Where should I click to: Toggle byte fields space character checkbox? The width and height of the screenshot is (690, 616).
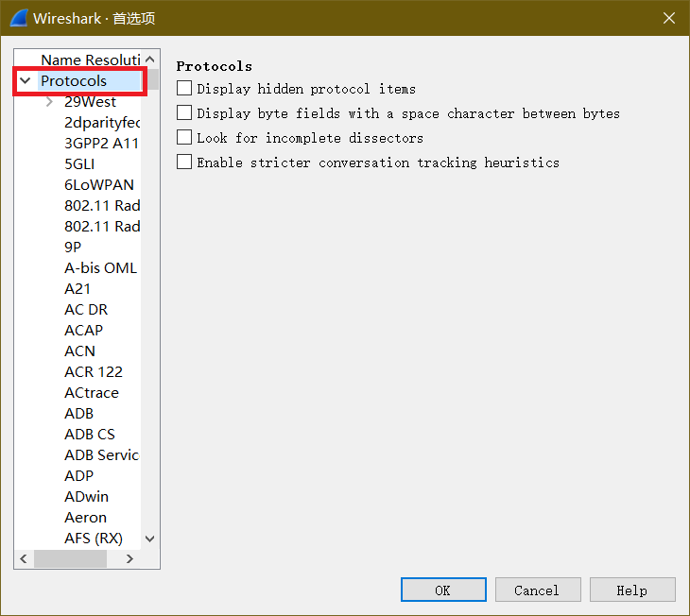coord(184,113)
